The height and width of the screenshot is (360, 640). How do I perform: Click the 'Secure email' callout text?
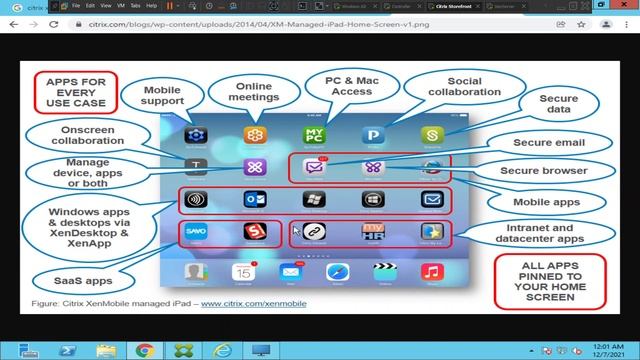click(x=549, y=142)
